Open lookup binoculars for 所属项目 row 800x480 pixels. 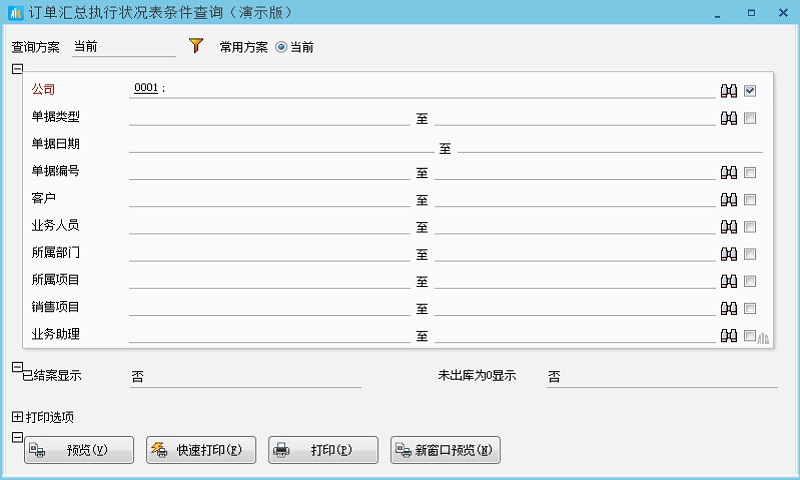(729, 281)
